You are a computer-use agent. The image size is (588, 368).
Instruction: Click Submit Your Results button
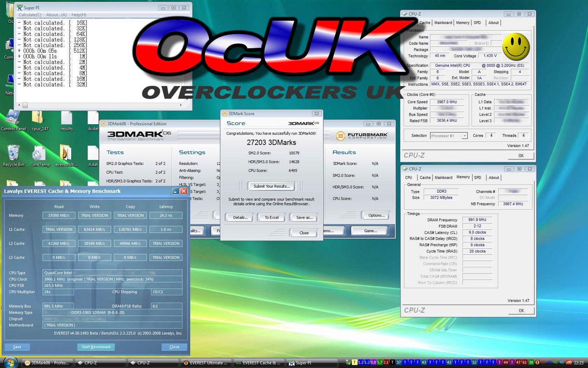271,186
